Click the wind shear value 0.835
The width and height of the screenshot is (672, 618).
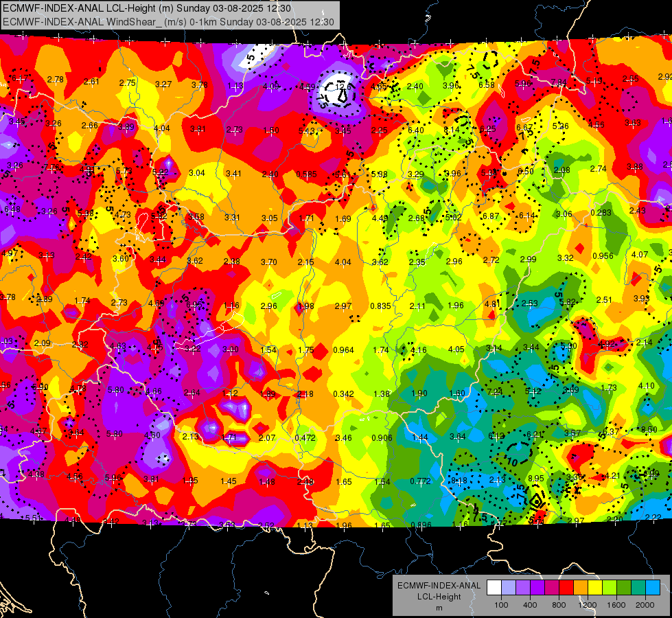[x=380, y=306]
